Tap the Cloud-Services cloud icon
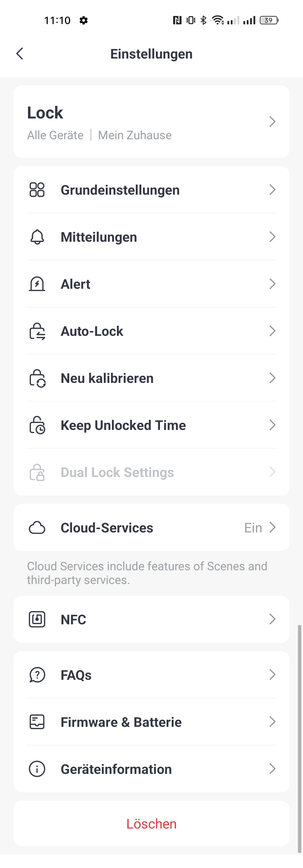303x868 pixels. 37,528
